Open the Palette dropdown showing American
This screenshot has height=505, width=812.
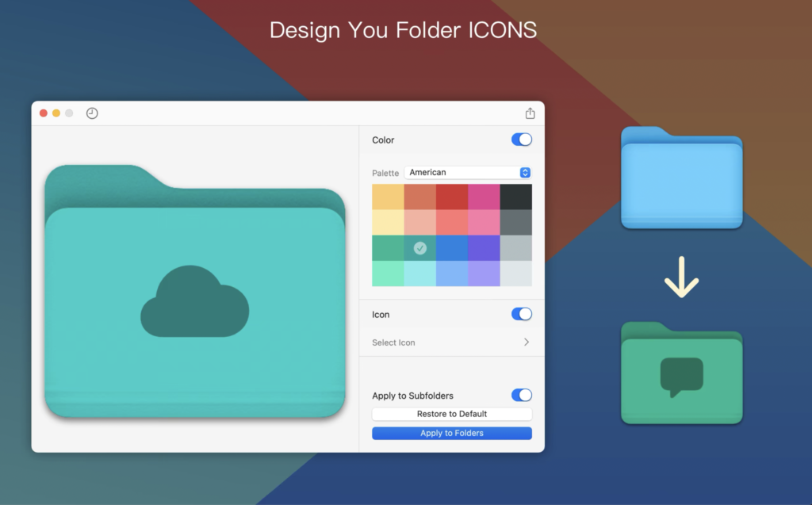tap(467, 172)
